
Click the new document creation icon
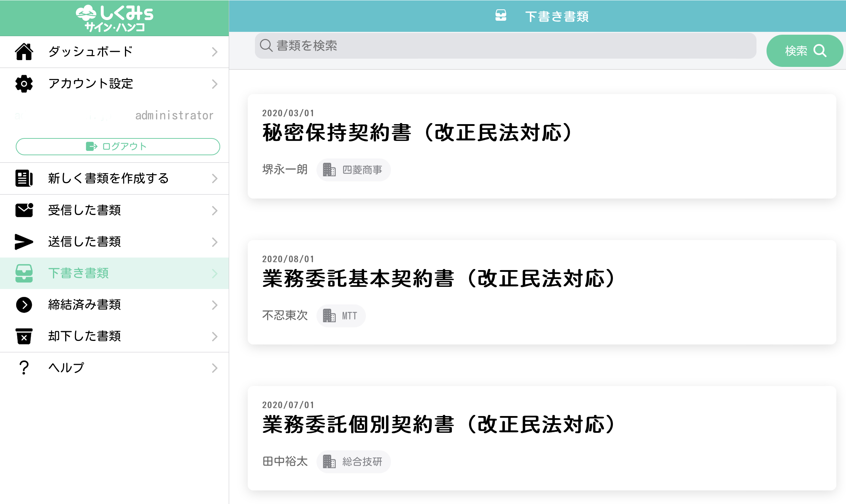tap(24, 178)
